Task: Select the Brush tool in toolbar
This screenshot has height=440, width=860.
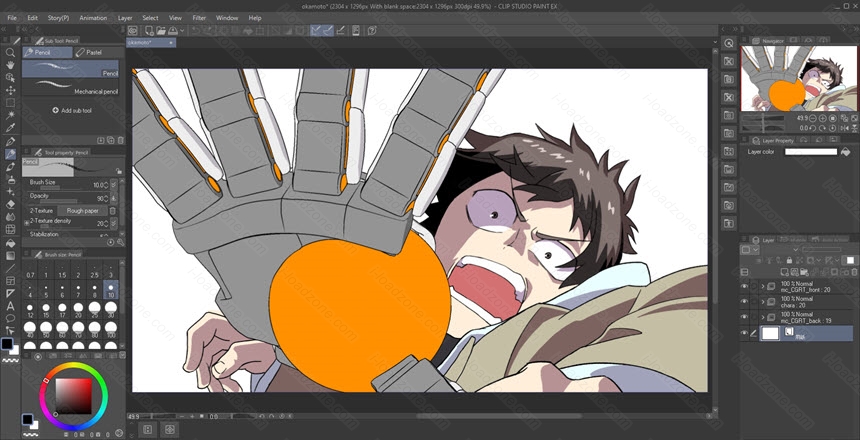Action: (x=10, y=166)
